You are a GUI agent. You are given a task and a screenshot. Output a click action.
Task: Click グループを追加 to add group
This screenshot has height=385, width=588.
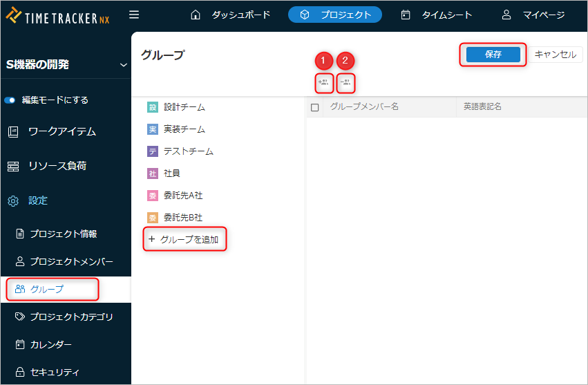tap(184, 239)
